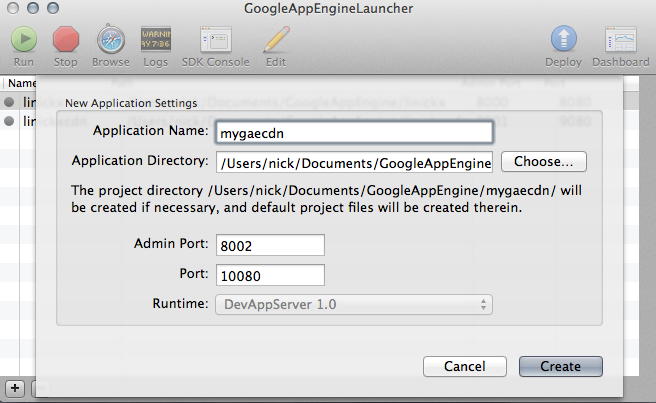
Task: Select the first application row's status dot
Action: [x=9, y=102]
